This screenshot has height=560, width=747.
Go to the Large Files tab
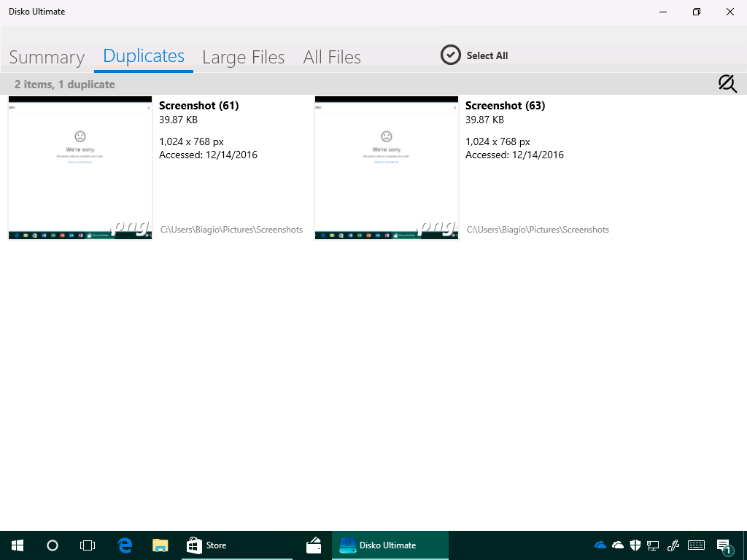(x=244, y=57)
